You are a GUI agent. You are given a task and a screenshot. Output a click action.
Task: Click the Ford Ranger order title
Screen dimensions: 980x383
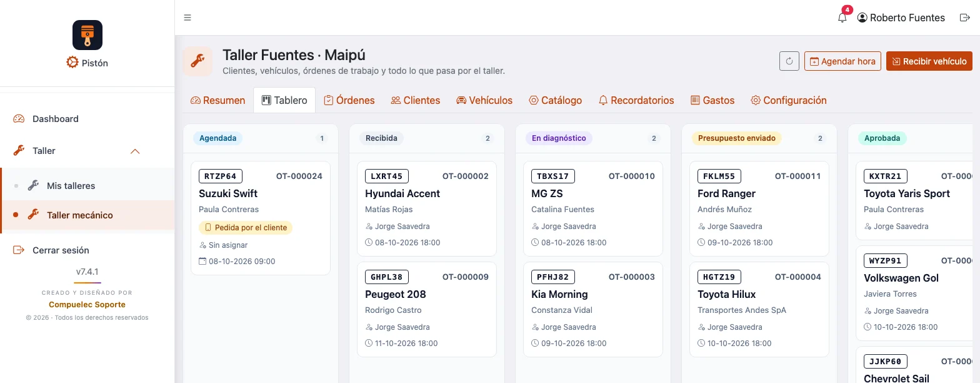pos(726,193)
